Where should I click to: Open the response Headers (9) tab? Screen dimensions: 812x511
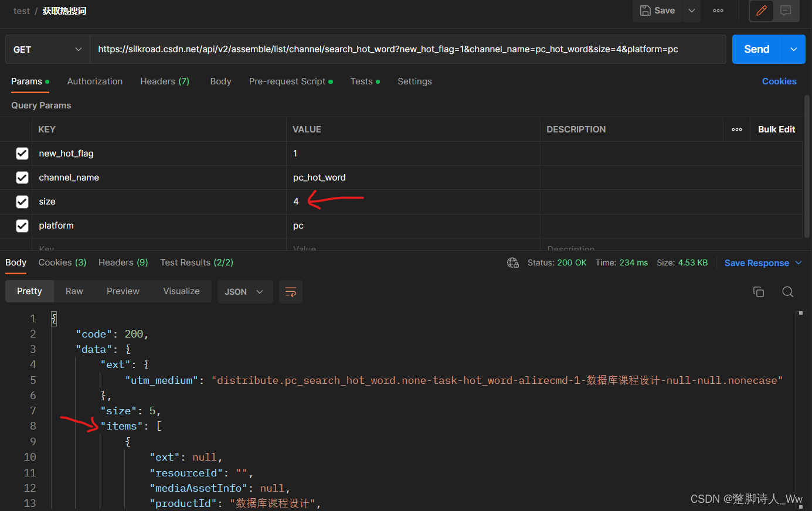[123, 263]
